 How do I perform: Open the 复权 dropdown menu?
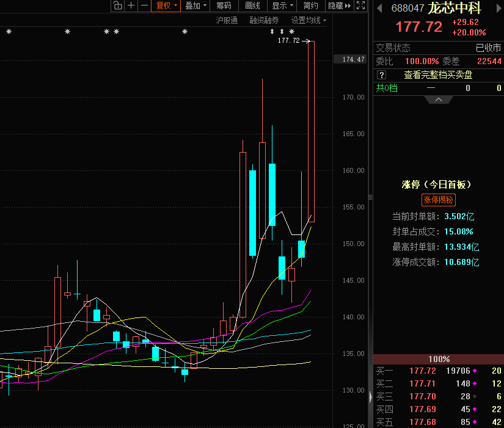coord(166,5)
